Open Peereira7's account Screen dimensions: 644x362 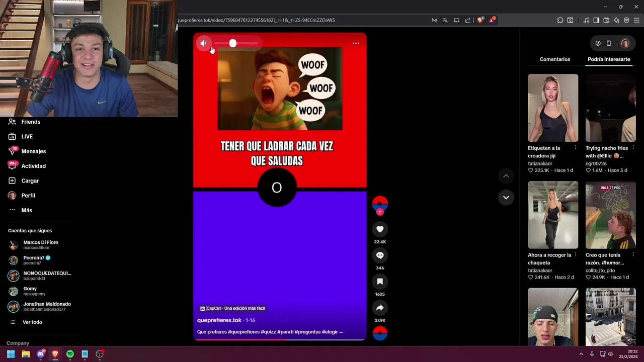[29, 260]
